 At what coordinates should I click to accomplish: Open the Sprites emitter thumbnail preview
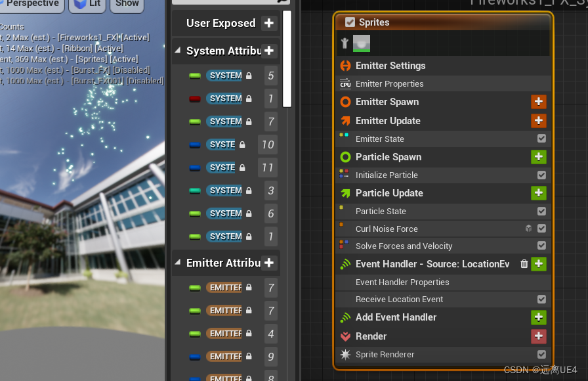click(x=362, y=43)
